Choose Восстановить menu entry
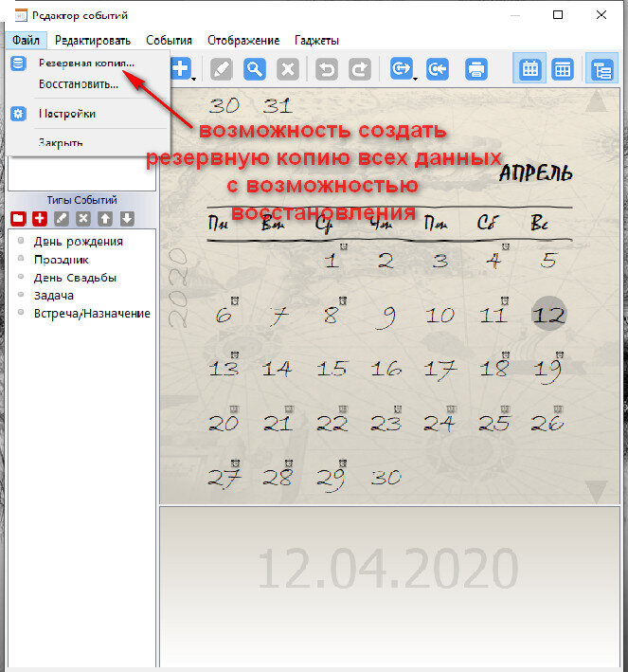The height and width of the screenshot is (672, 628). click(88, 84)
